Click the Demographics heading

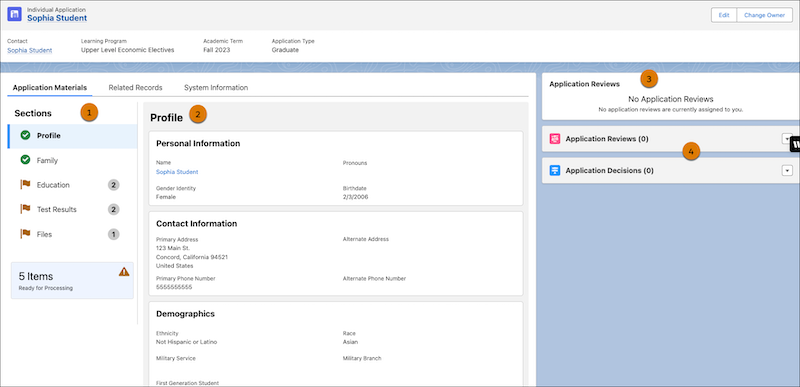[x=185, y=314]
